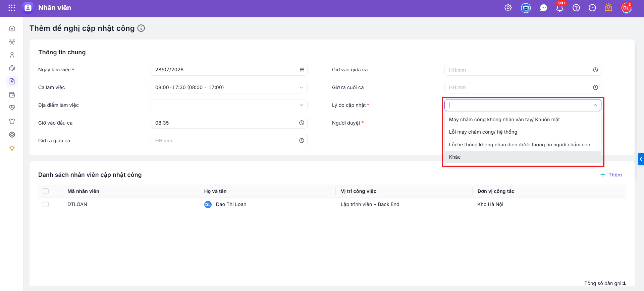
Task: Click the Vị trí công việc column header
Action: click(359, 191)
